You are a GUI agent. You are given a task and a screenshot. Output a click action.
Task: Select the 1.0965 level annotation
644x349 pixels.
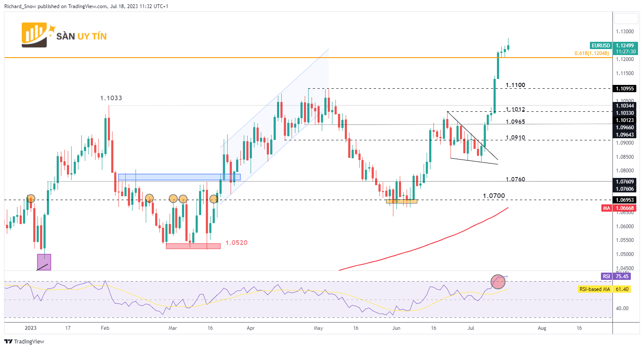(x=515, y=122)
